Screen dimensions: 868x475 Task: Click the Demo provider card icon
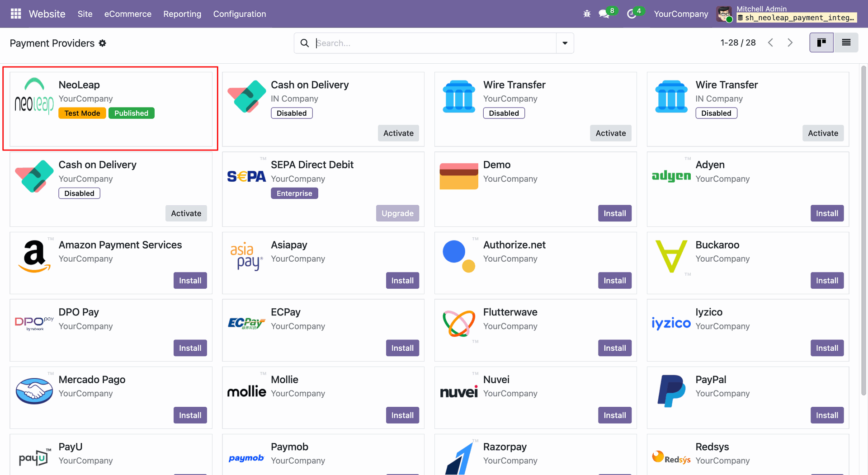(459, 176)
